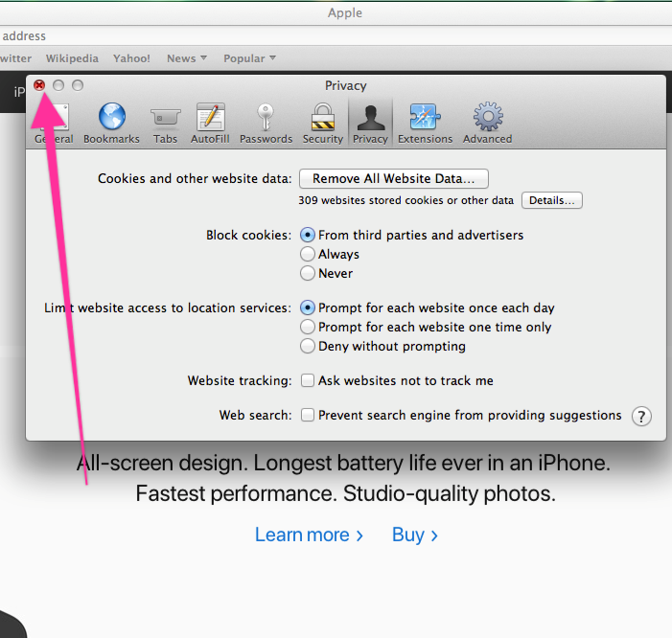Image resolution: width=672 pixels, height=638 pixels.
Task: Open the Wikipedia bookmark
Action: (72, 58)
